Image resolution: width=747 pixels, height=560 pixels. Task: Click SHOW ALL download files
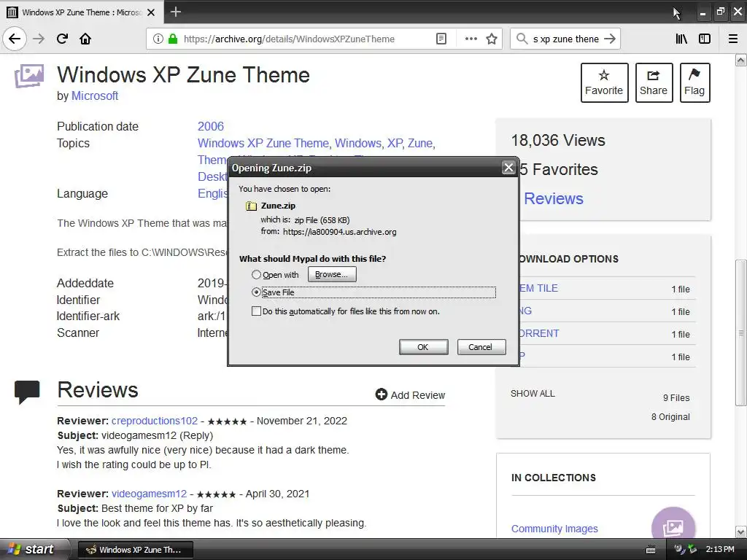[x=533, y=393]
